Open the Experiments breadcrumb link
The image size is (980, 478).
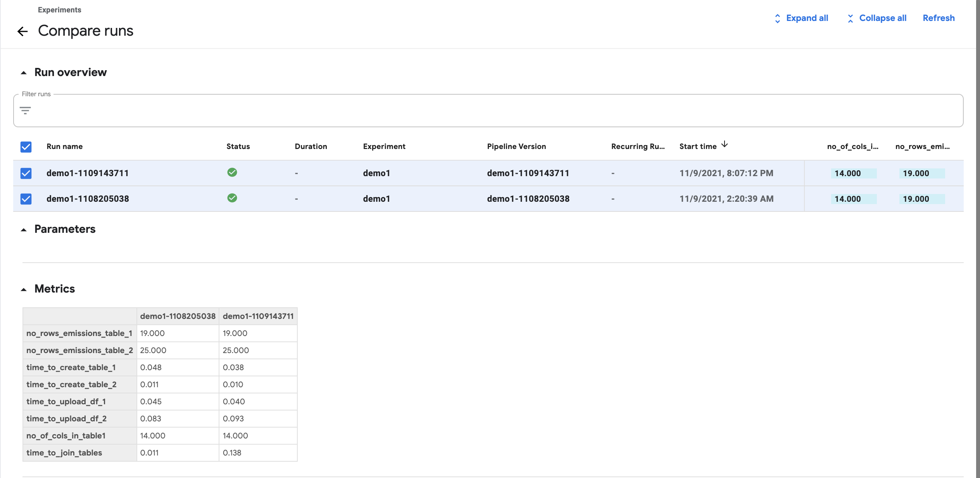point(59,10)
